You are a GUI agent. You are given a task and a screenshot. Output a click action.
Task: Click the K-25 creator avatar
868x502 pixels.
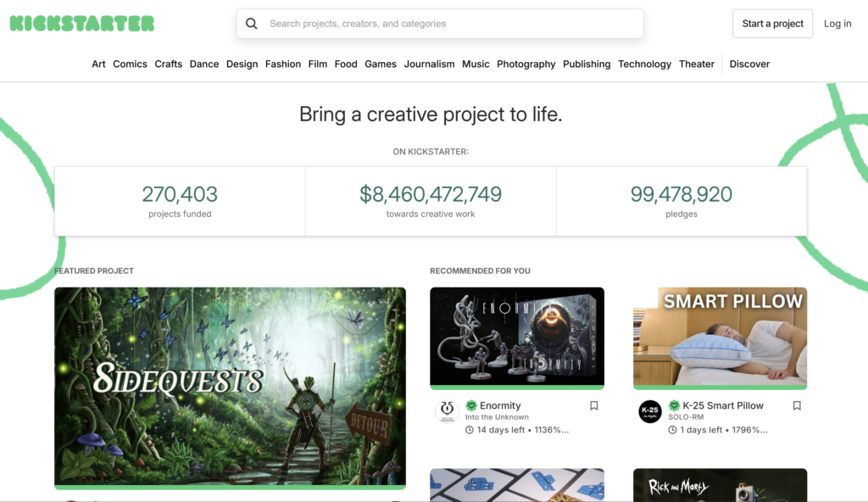(650, 412)
